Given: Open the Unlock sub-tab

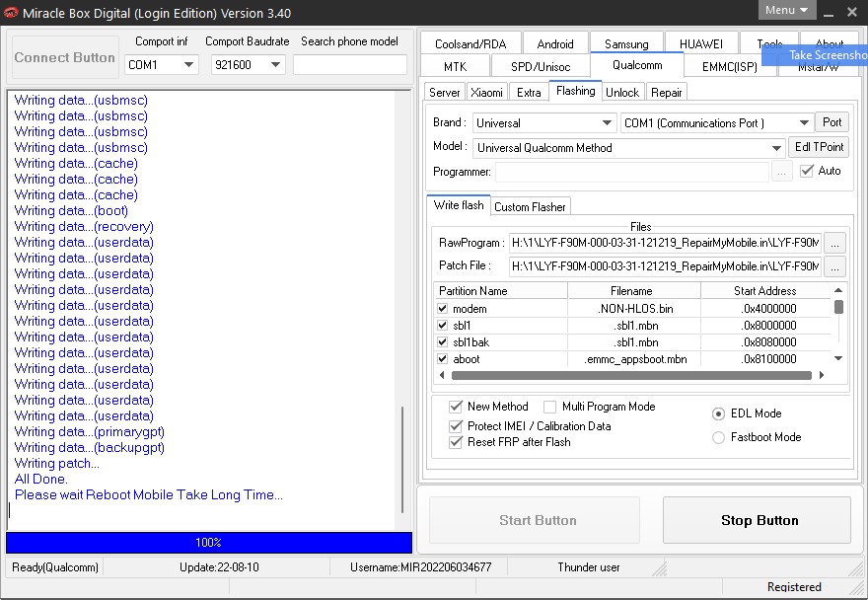Looking at the screenshot, I should pyautogui.click(x=622, y=93).
